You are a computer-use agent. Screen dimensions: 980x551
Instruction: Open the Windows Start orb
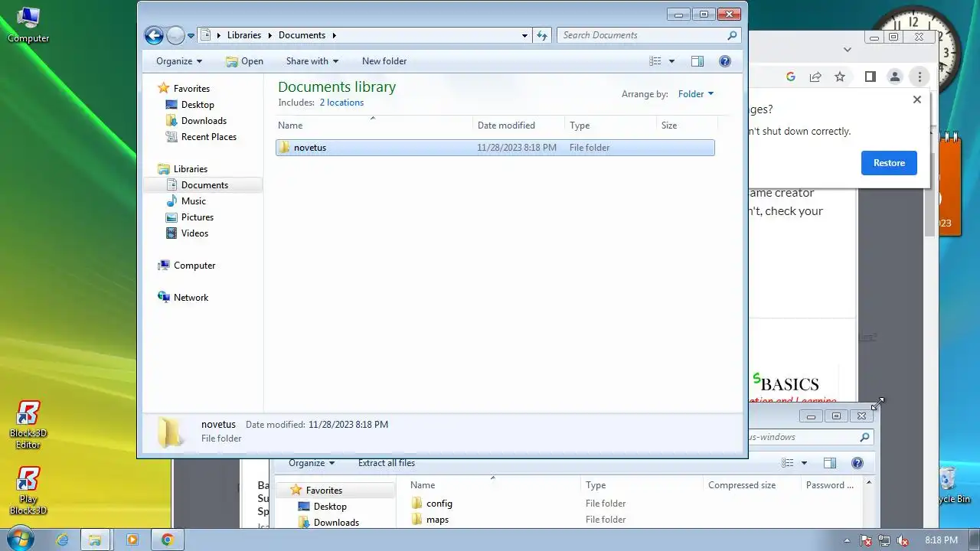[x=21, y=539]
